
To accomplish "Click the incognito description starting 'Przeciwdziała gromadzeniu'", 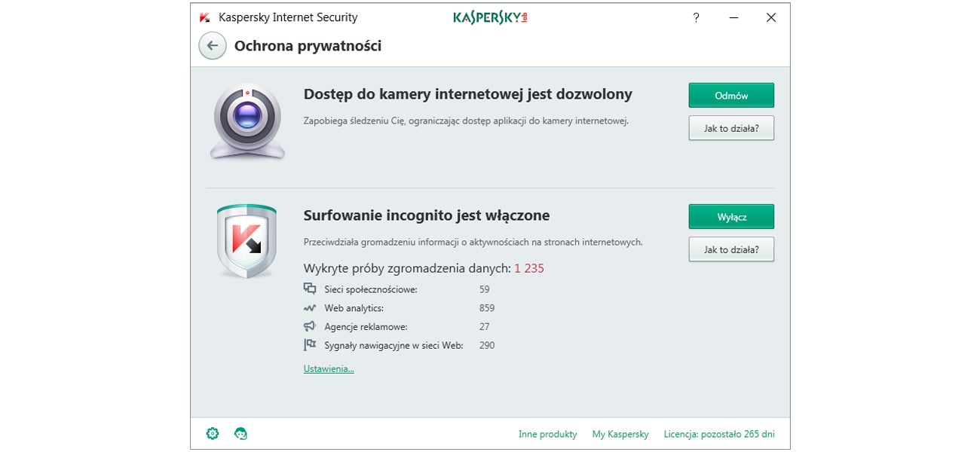I will (x=473, y=242).
